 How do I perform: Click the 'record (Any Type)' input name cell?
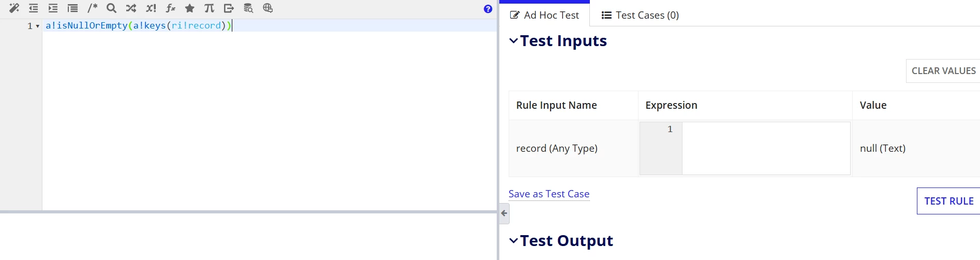point(573,149)
